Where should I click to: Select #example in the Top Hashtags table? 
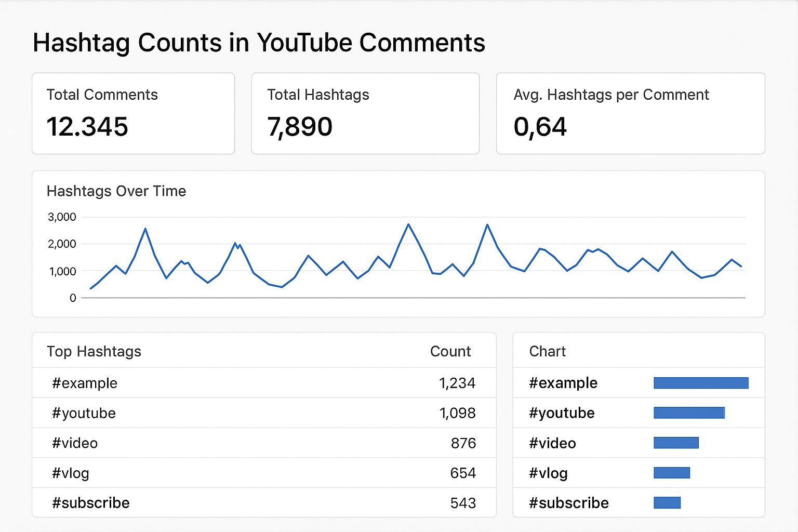tap(85, 383)
